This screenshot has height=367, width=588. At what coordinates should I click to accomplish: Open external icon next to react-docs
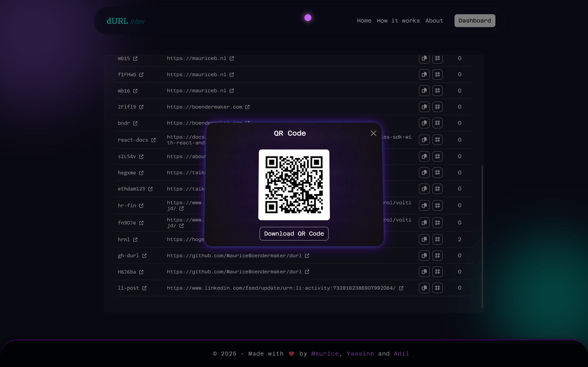click(x=153, y=140)
